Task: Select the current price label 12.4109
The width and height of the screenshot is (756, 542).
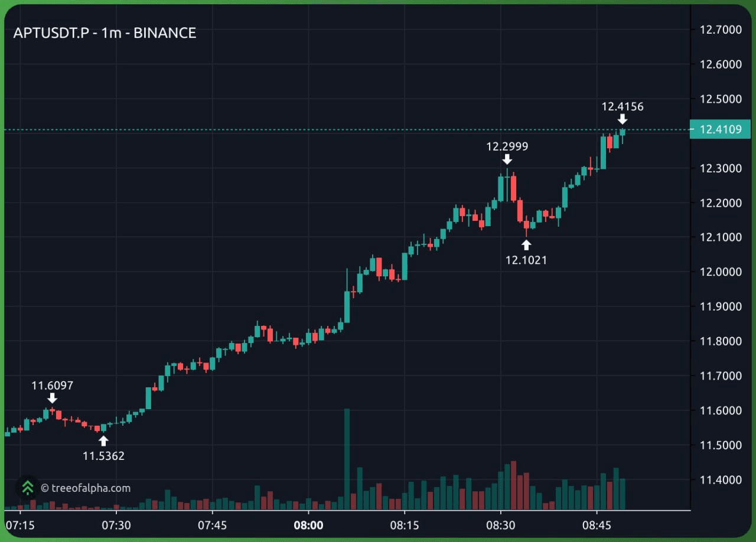Action: (720, 129)
